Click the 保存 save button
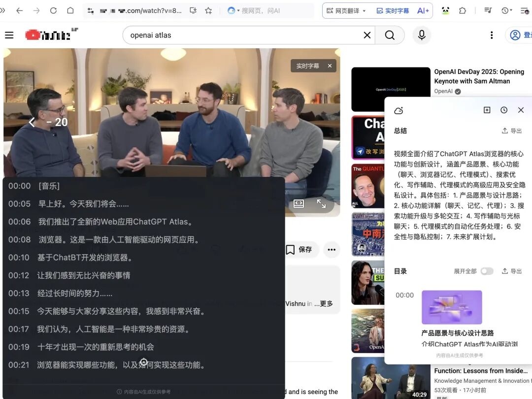The width and height of the screenshot is (532, 399). [x=301, y=250]
